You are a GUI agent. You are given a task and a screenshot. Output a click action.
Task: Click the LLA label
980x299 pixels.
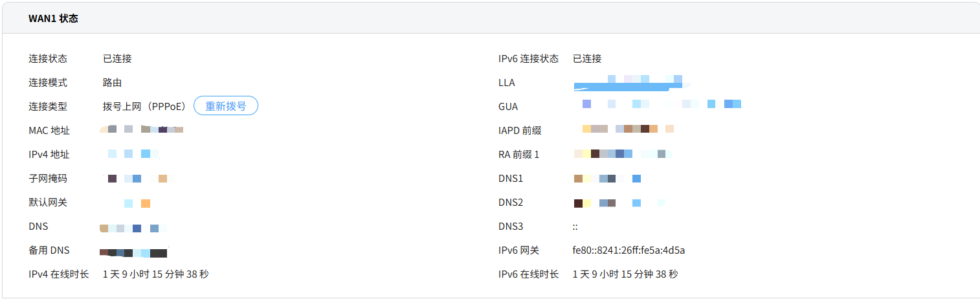(x=507, y=83)
